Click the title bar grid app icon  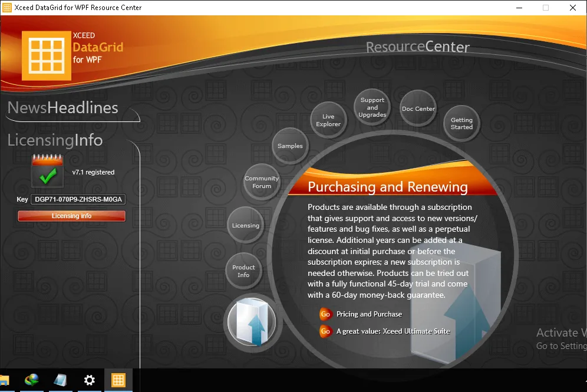7,8
